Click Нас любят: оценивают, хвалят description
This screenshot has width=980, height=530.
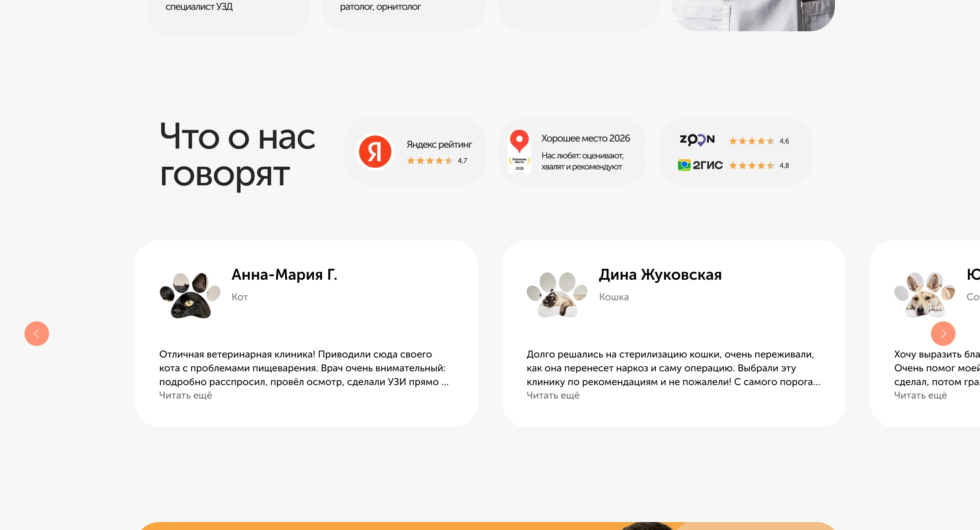[582, 161]
